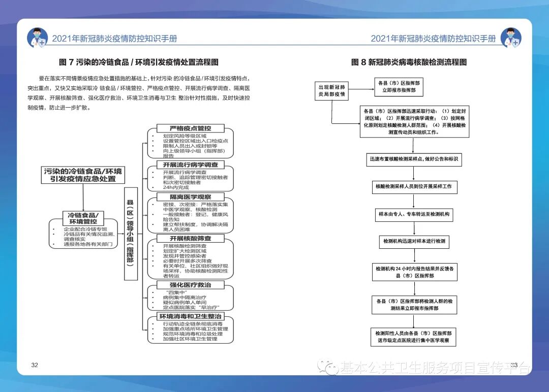
Task: Click the box 核酸检测采样人员到位开展采样工作
Action: pos(414,187)
